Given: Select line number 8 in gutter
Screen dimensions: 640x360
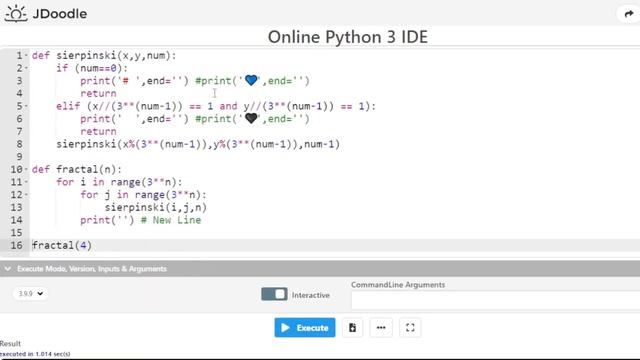Looking at the screenshot, I should [20, 144].
